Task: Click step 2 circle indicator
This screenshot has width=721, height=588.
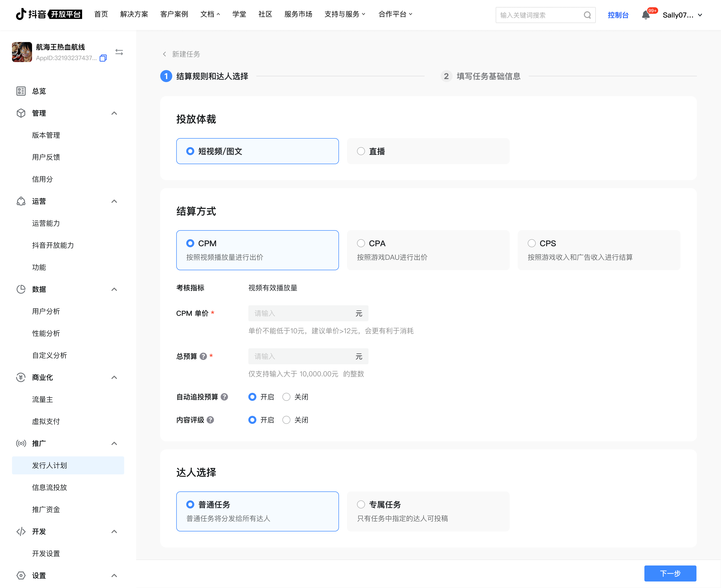Action: coord(446,76)
